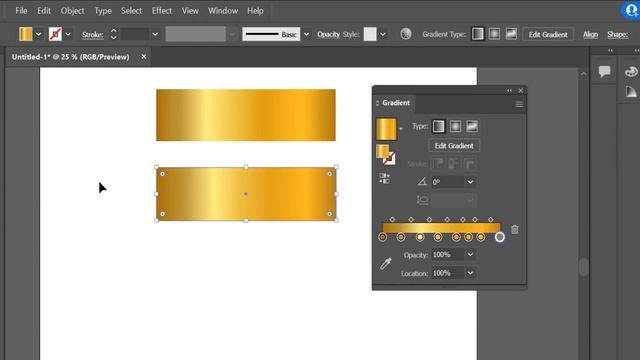Click the top golden gradient rectangle
640x360 pixels.
coord(246,115)
